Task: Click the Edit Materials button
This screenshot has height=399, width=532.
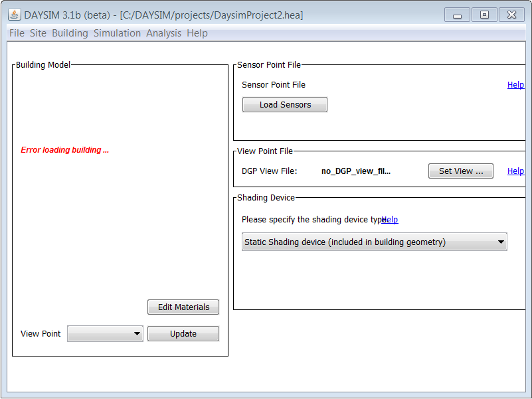Action: (183, 307)
